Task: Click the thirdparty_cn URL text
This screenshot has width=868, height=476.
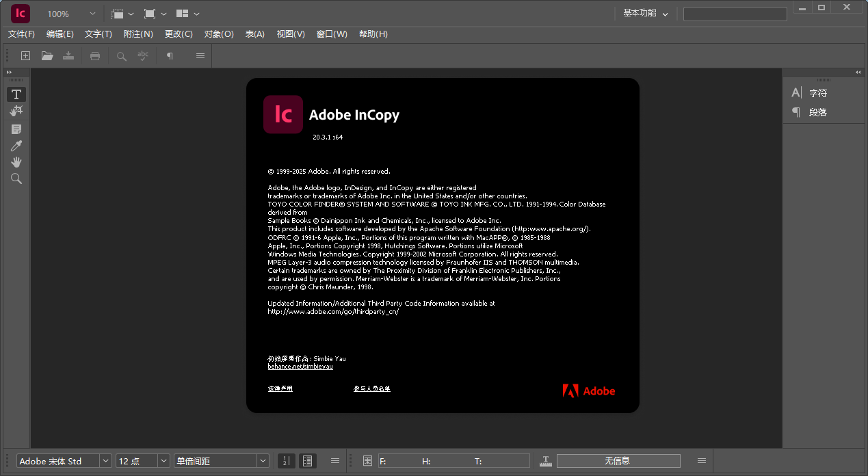Action: [x=333, y=311]
